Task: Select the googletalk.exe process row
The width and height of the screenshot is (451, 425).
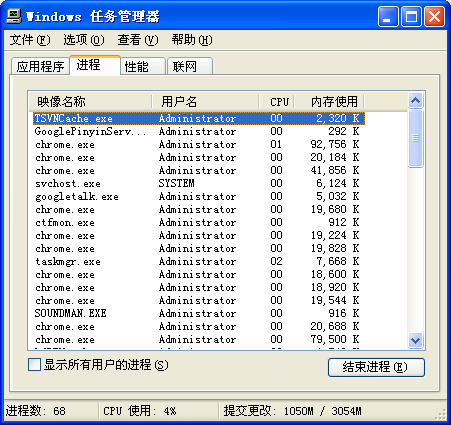Action: tap(199, 196)
